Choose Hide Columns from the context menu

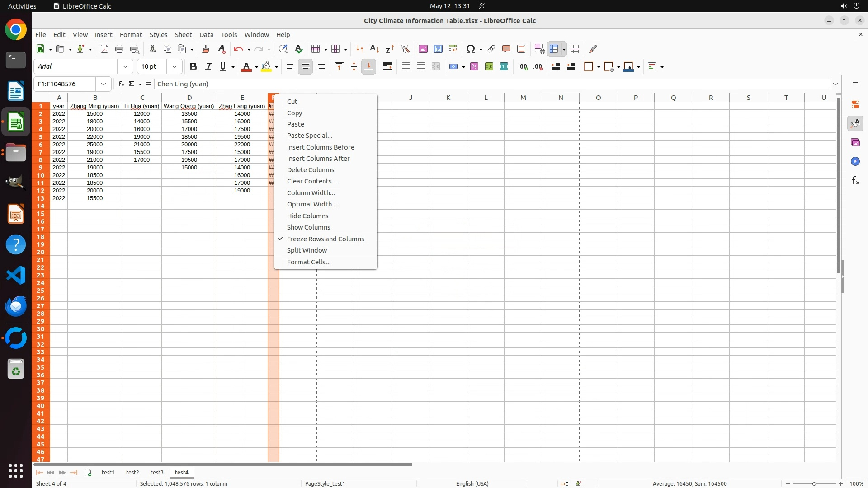(307, 216)
